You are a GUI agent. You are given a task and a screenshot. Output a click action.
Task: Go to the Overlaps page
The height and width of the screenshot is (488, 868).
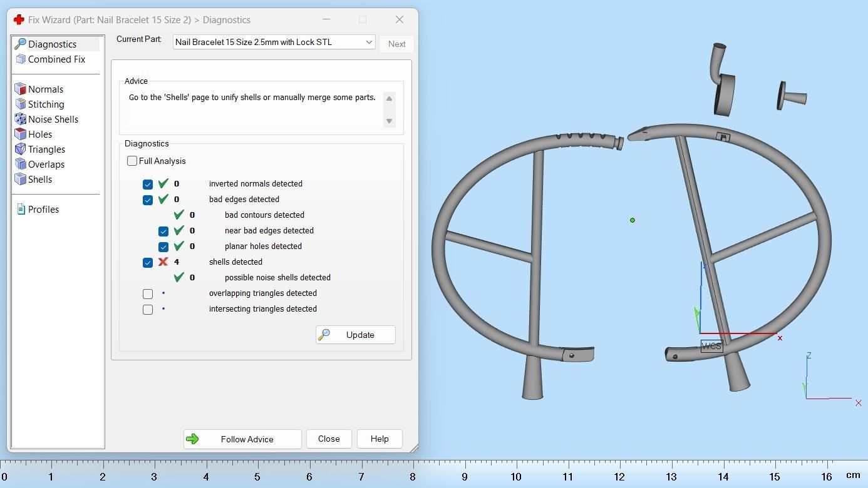[x=46, y=165]
